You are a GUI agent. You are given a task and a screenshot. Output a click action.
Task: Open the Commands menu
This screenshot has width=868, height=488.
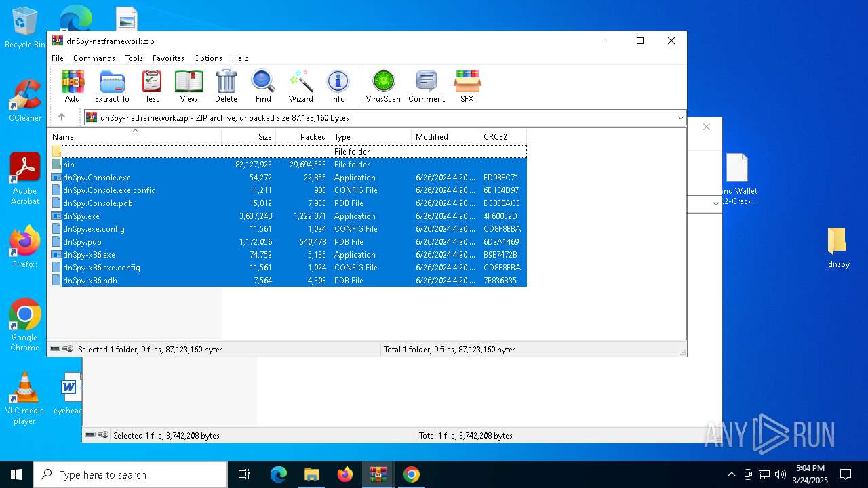[94, 58]
